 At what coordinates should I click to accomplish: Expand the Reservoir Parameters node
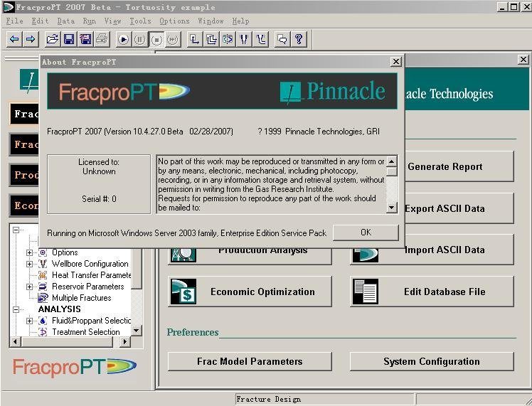coord(30,287)
